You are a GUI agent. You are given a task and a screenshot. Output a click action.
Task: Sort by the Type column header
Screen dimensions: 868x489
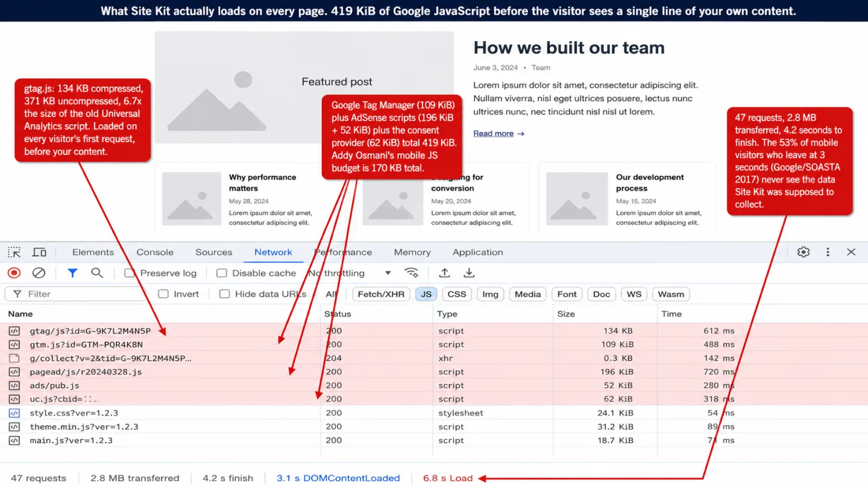[x=447, y=314]
